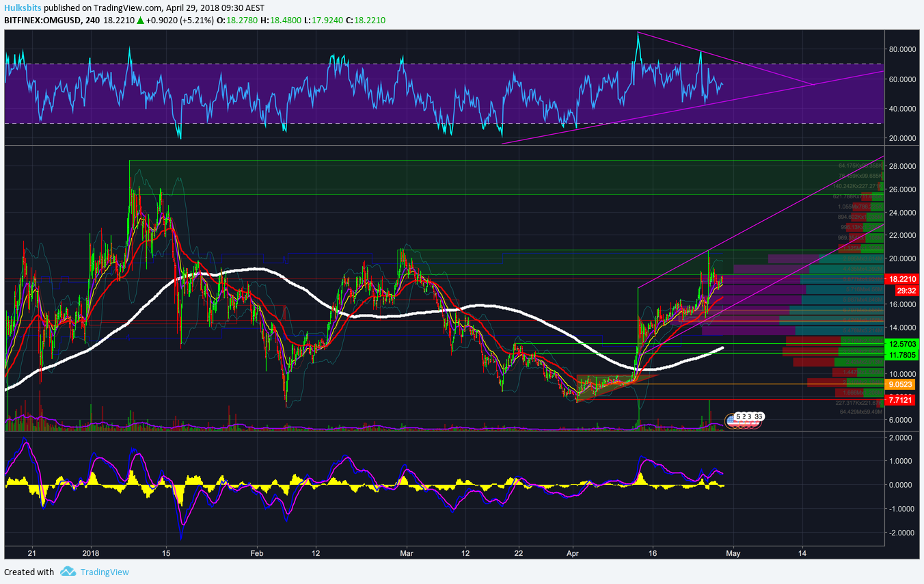The height and width of the screenshot is (584, 924).
Task: Click the May label on time axis
Action: click(x=732, y=553)
